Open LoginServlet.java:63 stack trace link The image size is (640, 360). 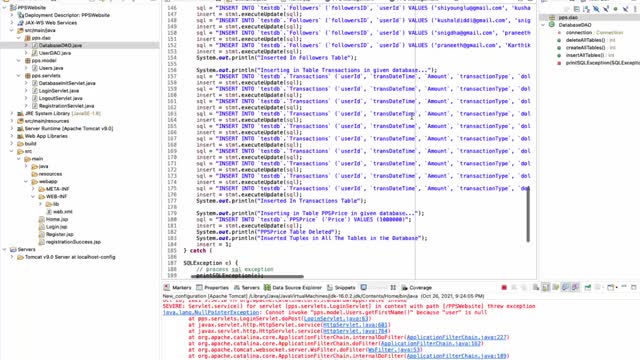tap(336, 318)
